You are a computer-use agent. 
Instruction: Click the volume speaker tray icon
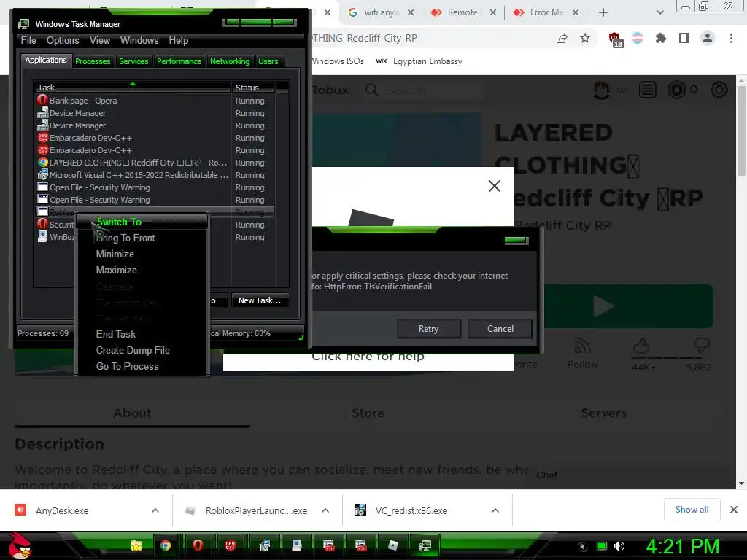(619, 546)
